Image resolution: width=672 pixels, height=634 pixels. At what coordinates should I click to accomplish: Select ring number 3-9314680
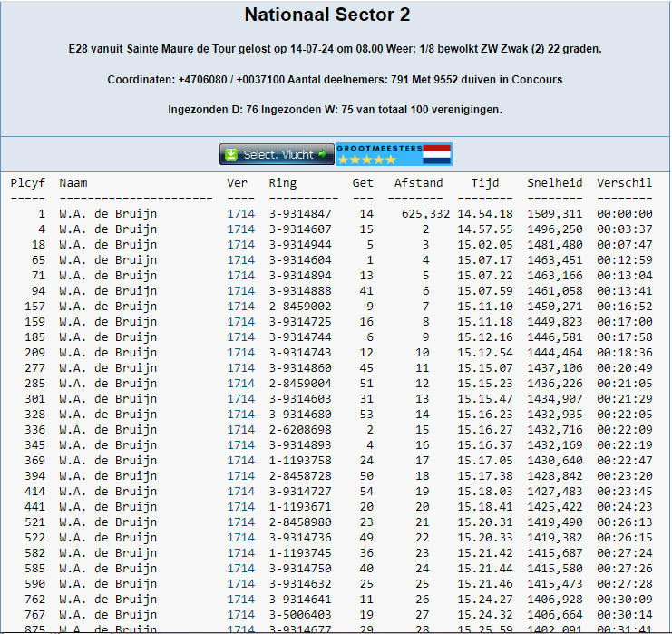pos(300,415)
